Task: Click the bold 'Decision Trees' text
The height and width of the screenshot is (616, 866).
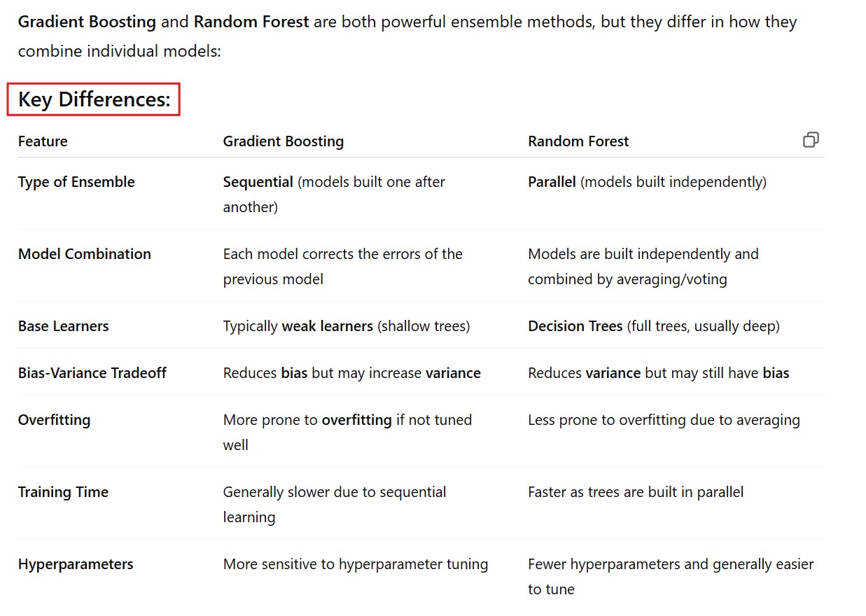Action: pyautogui.click(x=575, y=326)
